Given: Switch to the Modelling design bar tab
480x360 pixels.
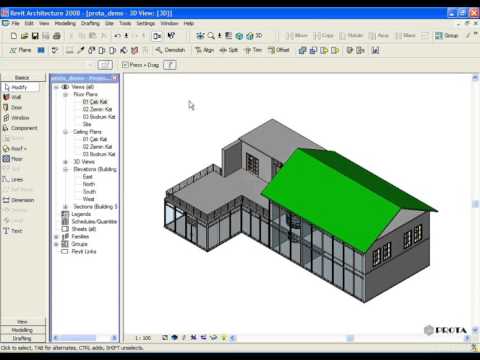Looking at the screenshot, I should [23, 330].
